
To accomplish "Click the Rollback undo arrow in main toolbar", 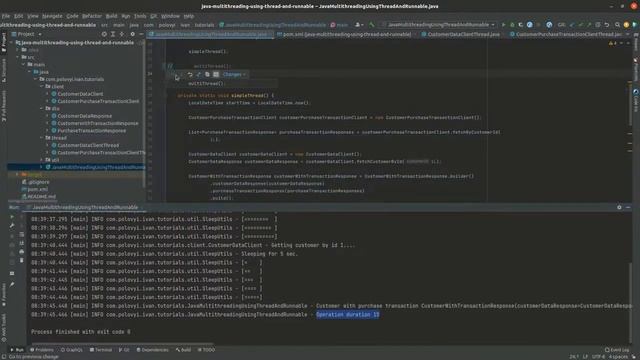I will [x=607, y=25].
